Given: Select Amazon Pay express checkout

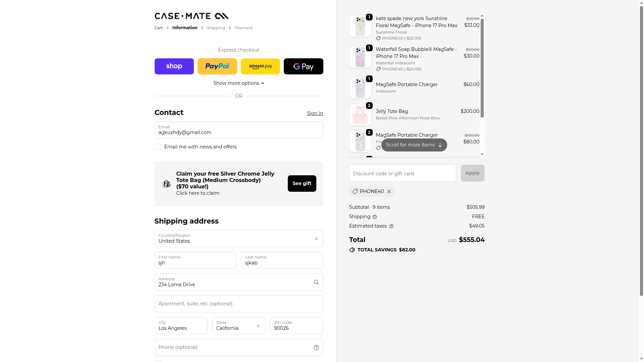Looking at the screenshot, I should click(x=260, y=66).
